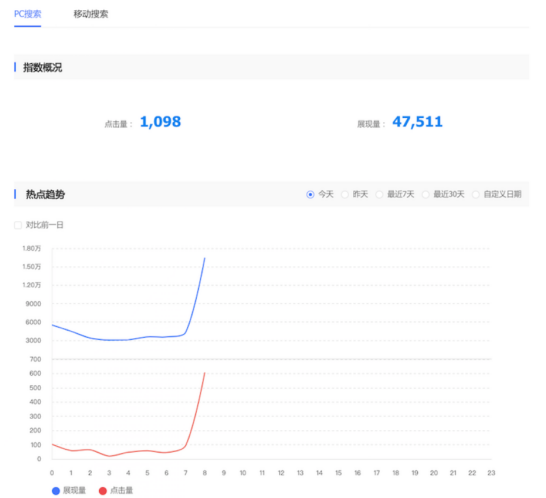Image resolution: width=546 pixels, height=498 pixels.
Task: Toggle red 点击量 legend item
Action: [x=116, y=490]
